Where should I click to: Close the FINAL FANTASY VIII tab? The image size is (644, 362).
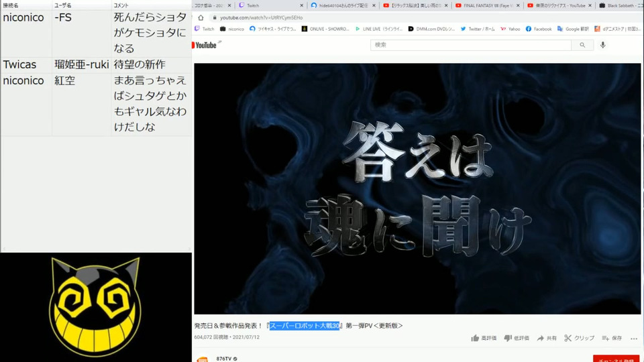click(518, 5)
